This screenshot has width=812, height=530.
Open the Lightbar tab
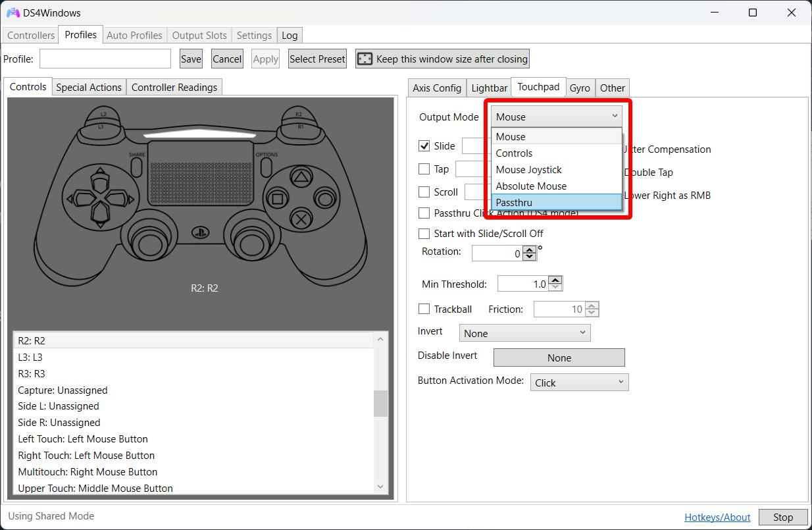pos(490,88)
